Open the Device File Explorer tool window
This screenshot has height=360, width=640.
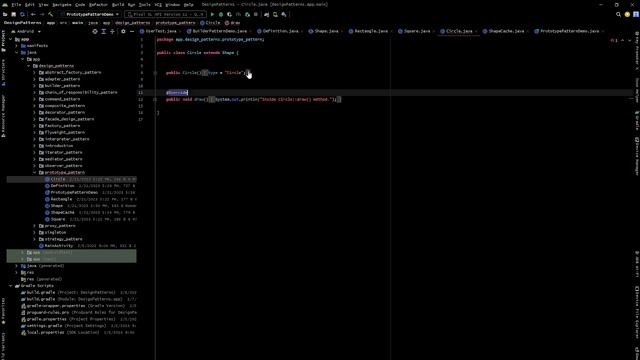pyautogui.click(x=637, y=312)
